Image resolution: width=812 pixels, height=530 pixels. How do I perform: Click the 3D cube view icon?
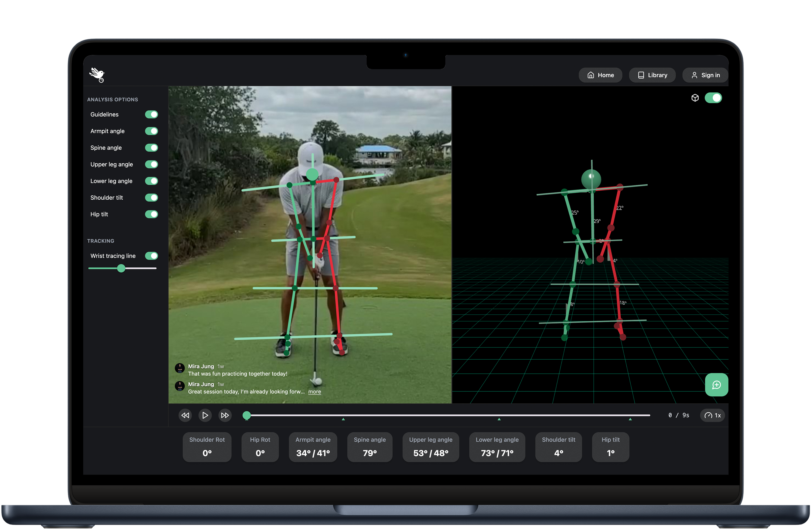pos(695,98)
